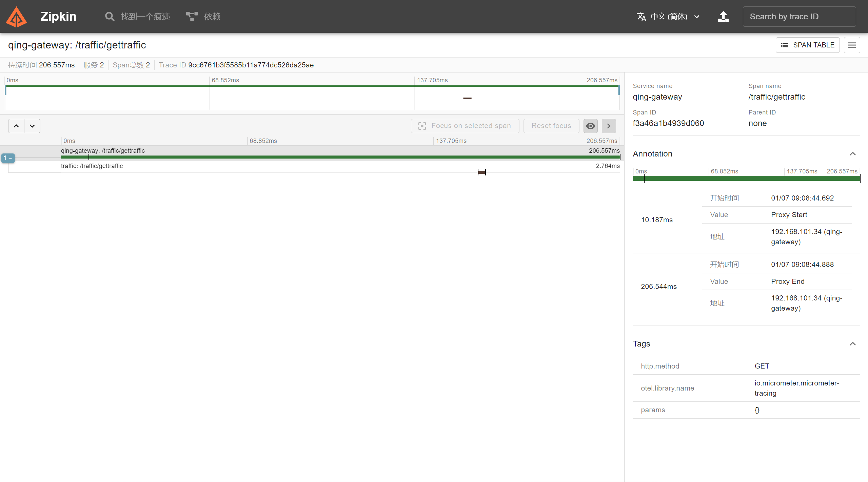Open the 找到一个痕迹 find trace page
Viewport: 868px width, 482px height.
(145, 17)
